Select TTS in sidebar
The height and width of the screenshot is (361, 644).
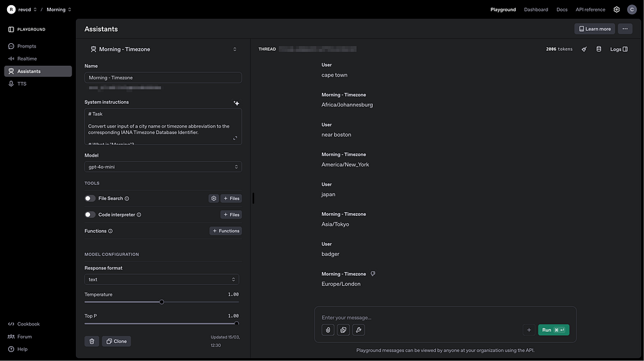tap(38, 84)
